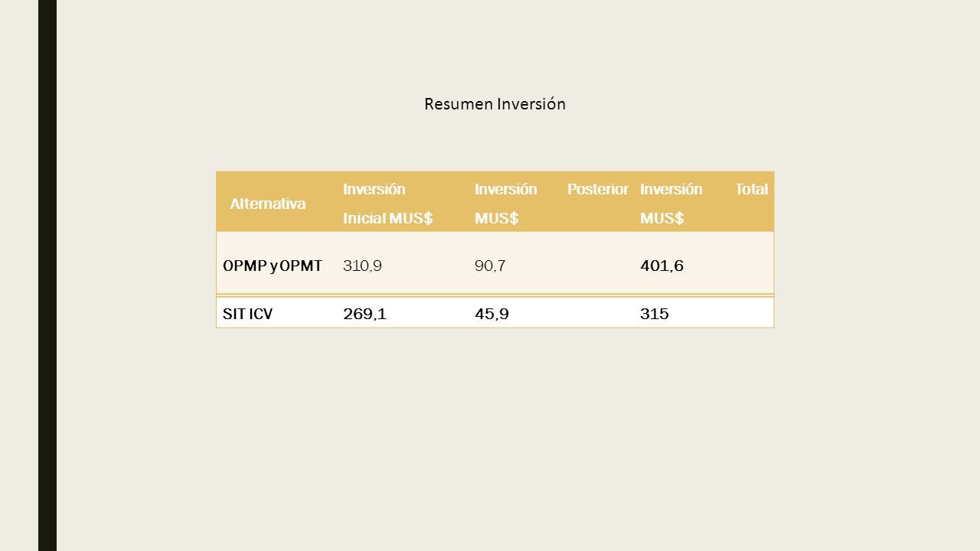Click the double line separating table rows
This screenshot has height=551, width=980.
click(x=495, y=295)
